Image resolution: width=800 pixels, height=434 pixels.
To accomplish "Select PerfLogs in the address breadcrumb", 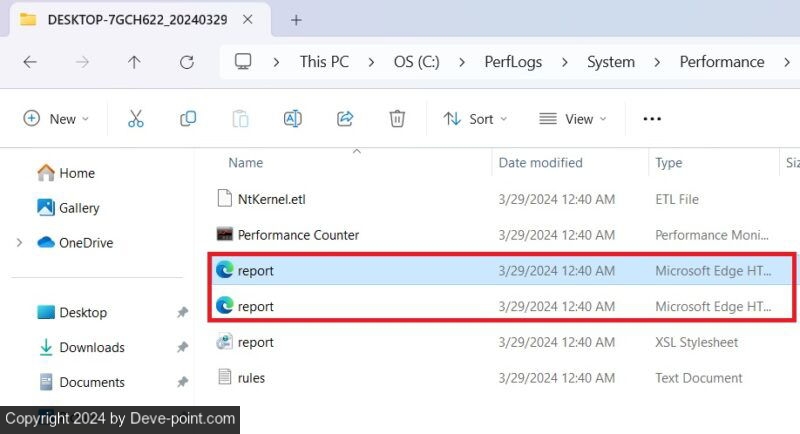I will click(x=514, y=62).
